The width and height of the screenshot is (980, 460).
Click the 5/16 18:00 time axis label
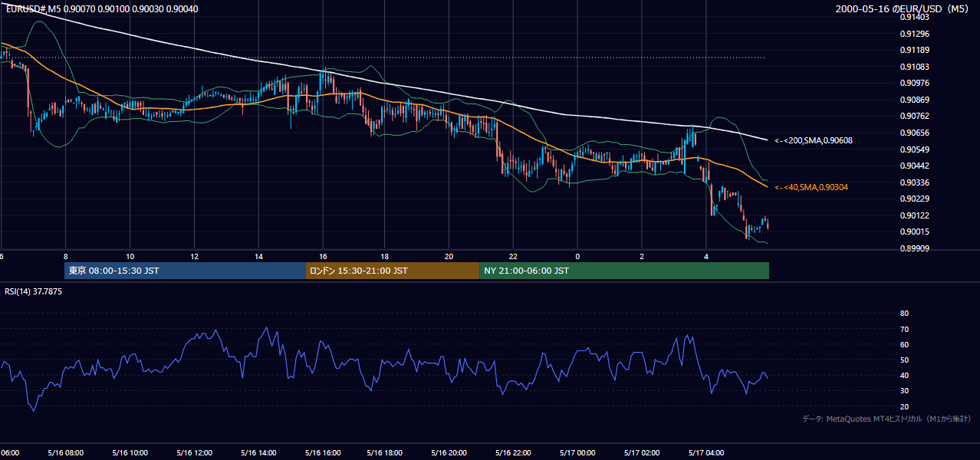tap(386, 453)
